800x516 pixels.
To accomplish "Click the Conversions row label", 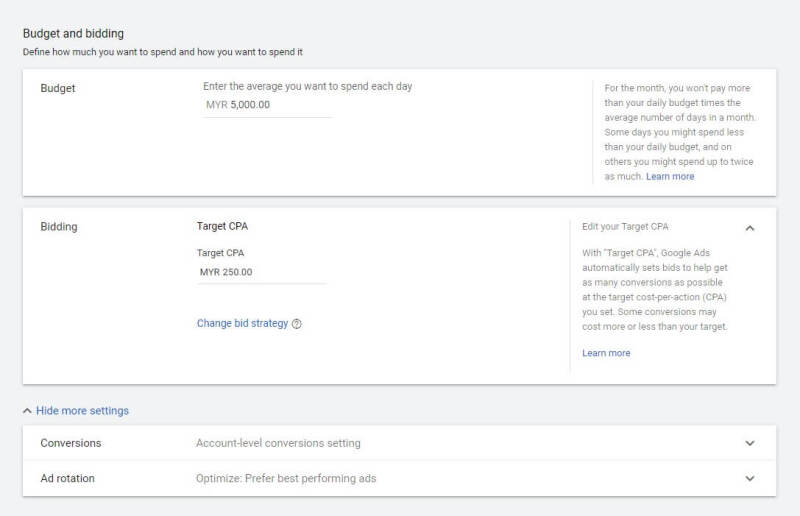I will click(71, 443).
